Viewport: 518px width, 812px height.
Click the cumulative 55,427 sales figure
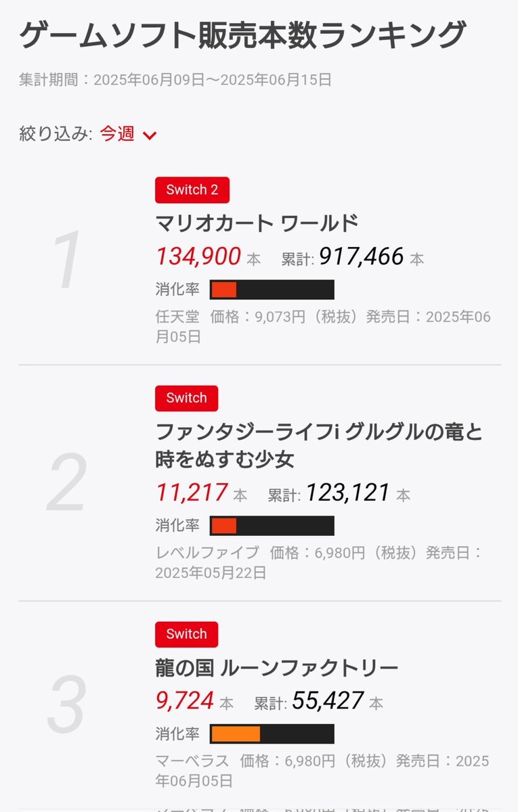click(x=328, y=700)
